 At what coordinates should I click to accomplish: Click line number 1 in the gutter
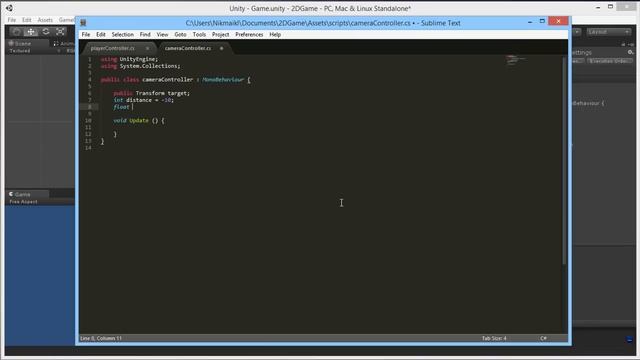click(x=90, y=59)
